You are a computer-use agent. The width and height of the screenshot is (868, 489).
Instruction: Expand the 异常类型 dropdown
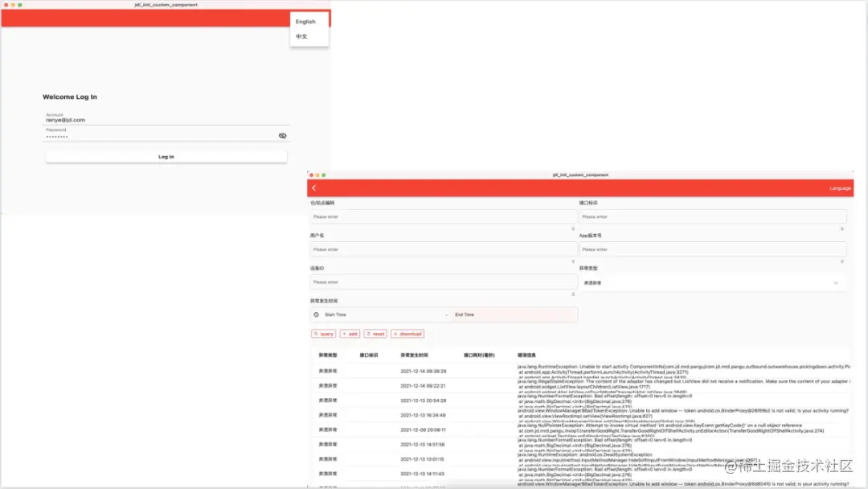[712, 283]
